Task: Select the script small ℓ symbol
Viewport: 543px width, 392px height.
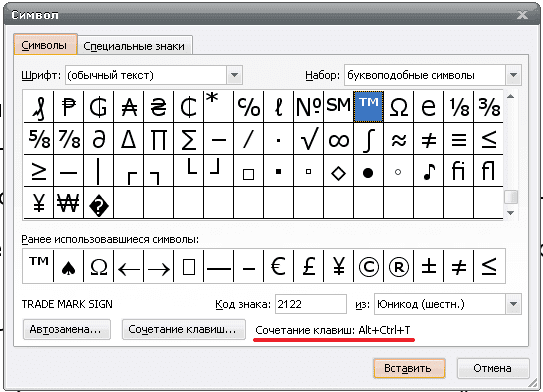Action: point(278,106)
